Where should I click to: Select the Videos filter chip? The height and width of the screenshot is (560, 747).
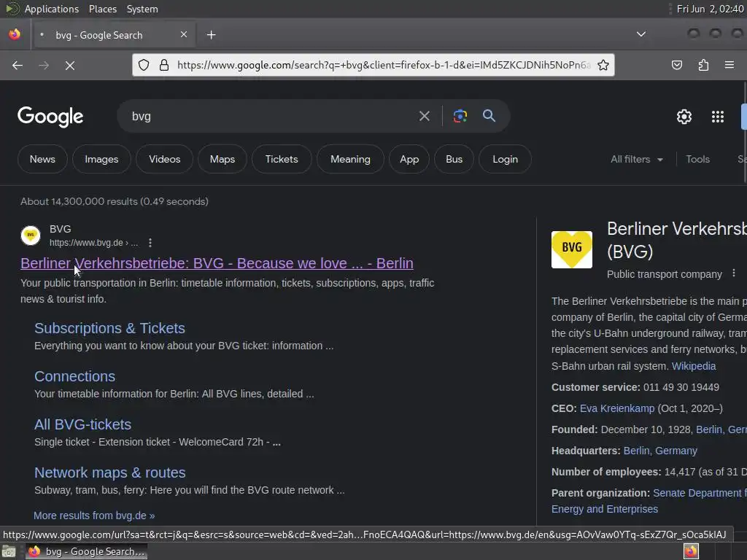164,159
